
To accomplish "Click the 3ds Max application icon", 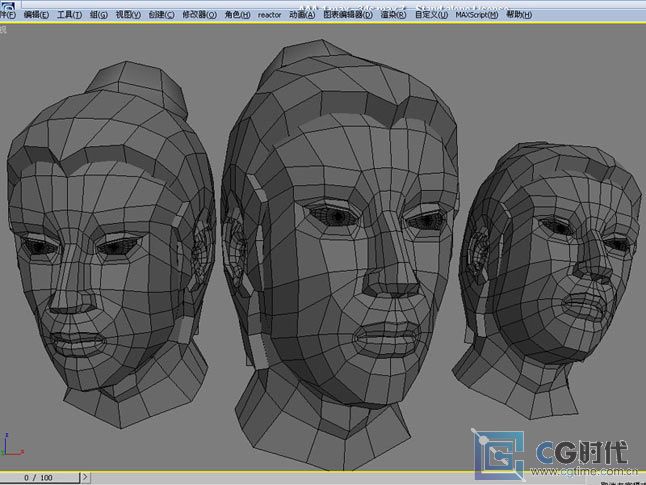I will [x=7, y=5].
